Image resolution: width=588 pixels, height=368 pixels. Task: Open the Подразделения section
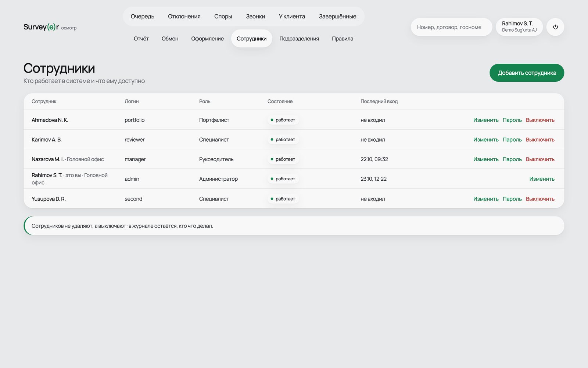coord(299,39)
